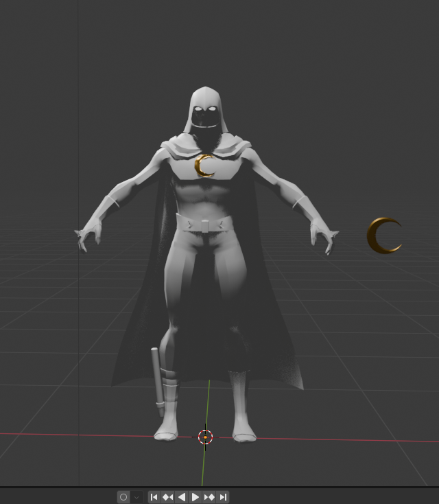Jump to the previous keyframe
Viewport: 439px width, 504px height.
(168, 497)
